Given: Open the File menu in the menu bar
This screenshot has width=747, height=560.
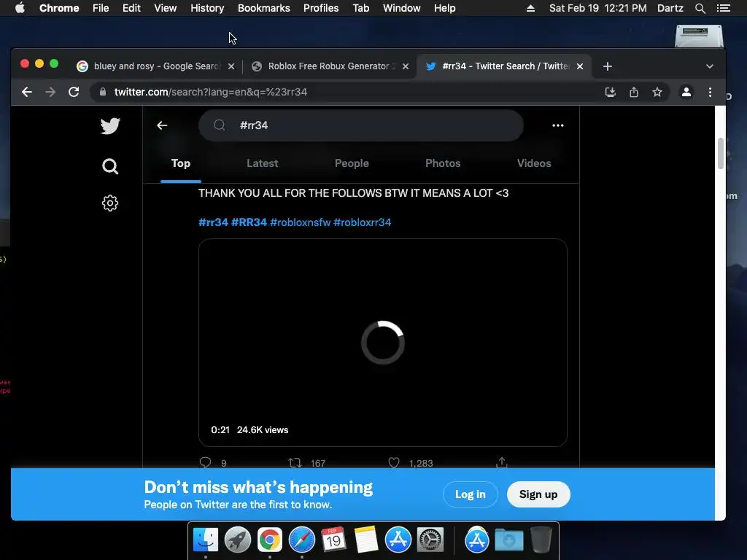Looking at the screenshot, I should point(101,8).
